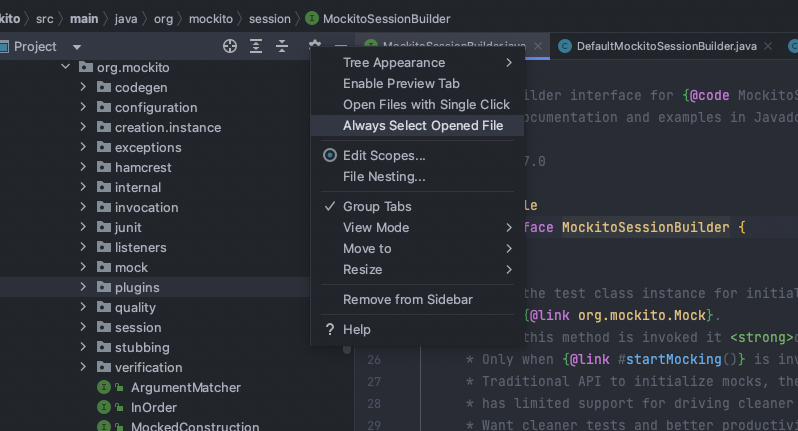This screenshot has height=431, width=798.
Task: Click line number 27 in gutter
Action: [374, 382]
